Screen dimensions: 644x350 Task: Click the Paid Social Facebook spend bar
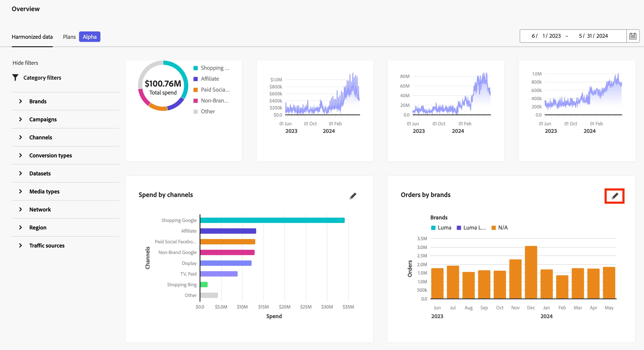coord(227,242)
